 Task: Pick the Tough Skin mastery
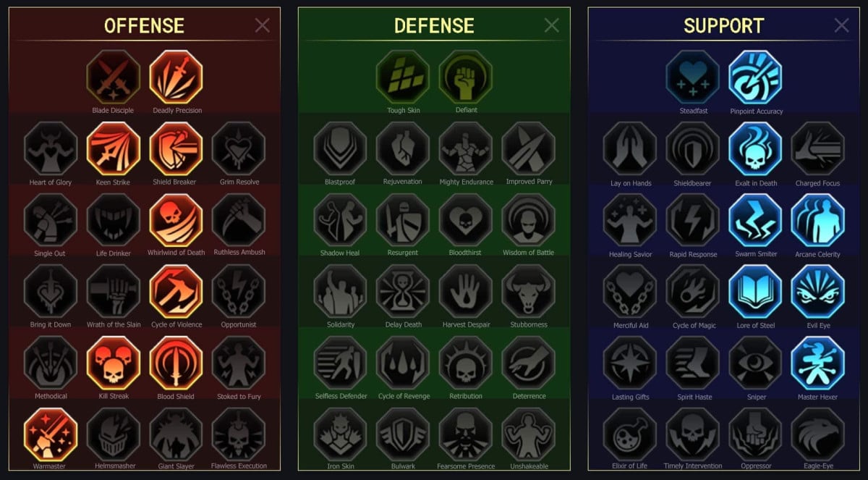click(403, 77)
